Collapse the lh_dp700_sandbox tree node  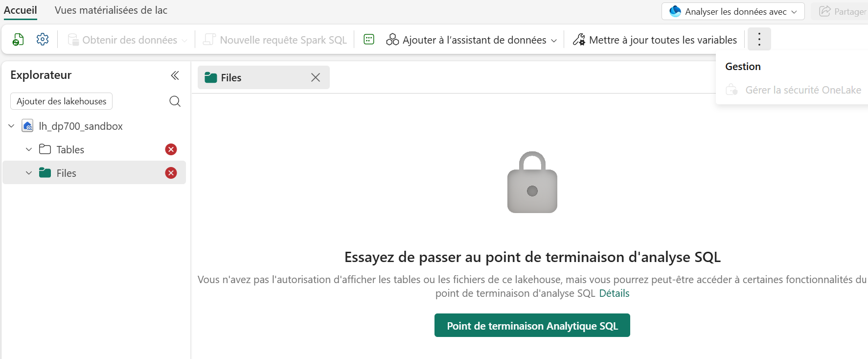[11, 126]
